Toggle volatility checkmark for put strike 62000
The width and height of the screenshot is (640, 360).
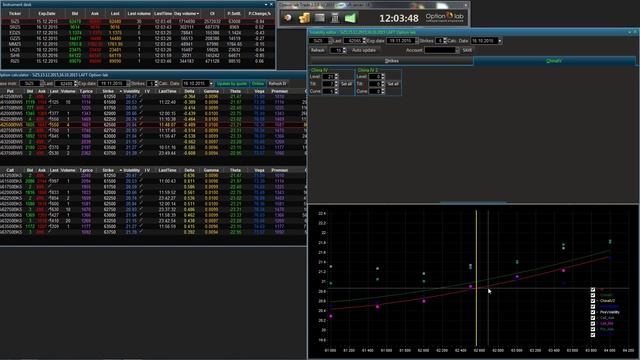pyautogui.click(x=142, y=113)
